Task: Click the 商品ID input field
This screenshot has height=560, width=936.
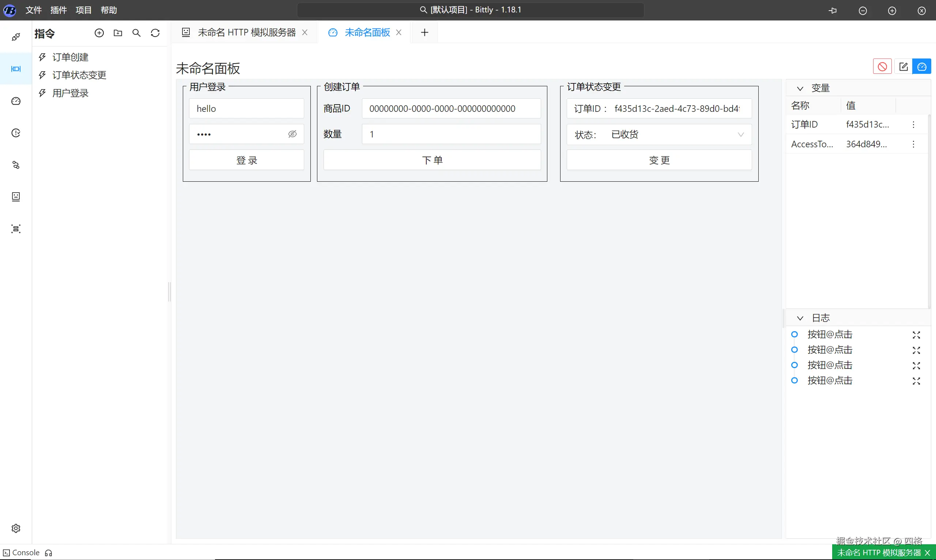Action: click(x=452, y=109)
